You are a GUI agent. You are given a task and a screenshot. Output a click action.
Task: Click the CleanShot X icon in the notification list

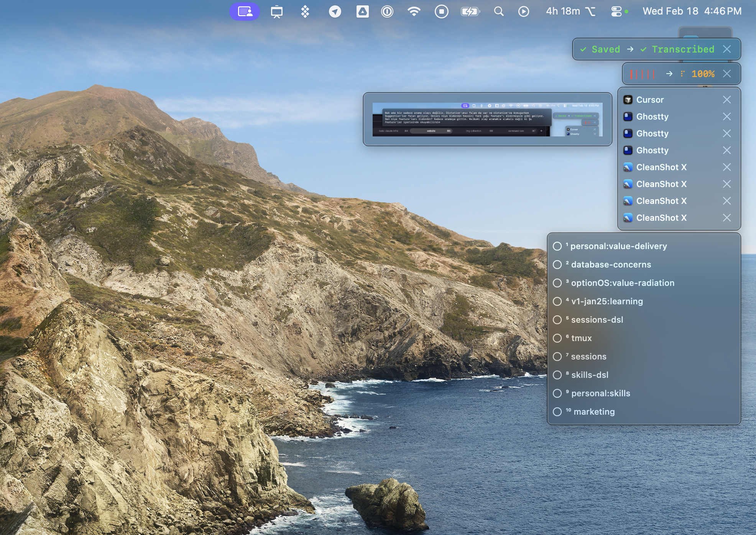click(x=628, y=167)
